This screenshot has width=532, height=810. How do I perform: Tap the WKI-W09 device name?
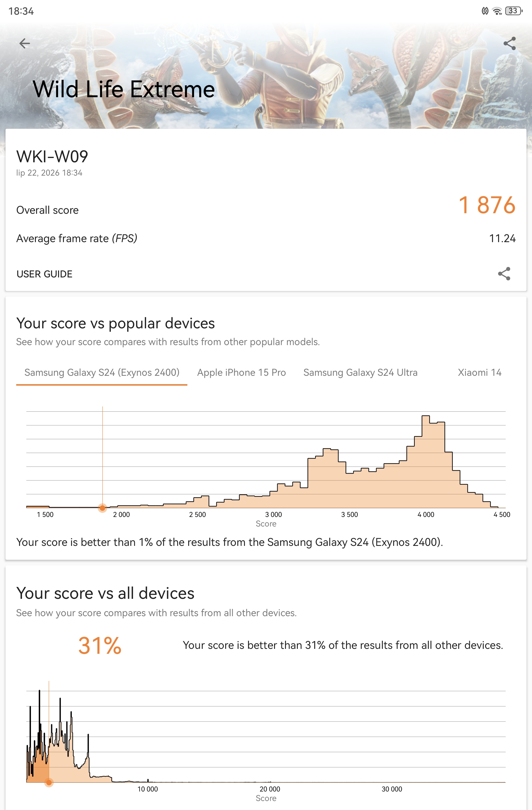point(52,157)
